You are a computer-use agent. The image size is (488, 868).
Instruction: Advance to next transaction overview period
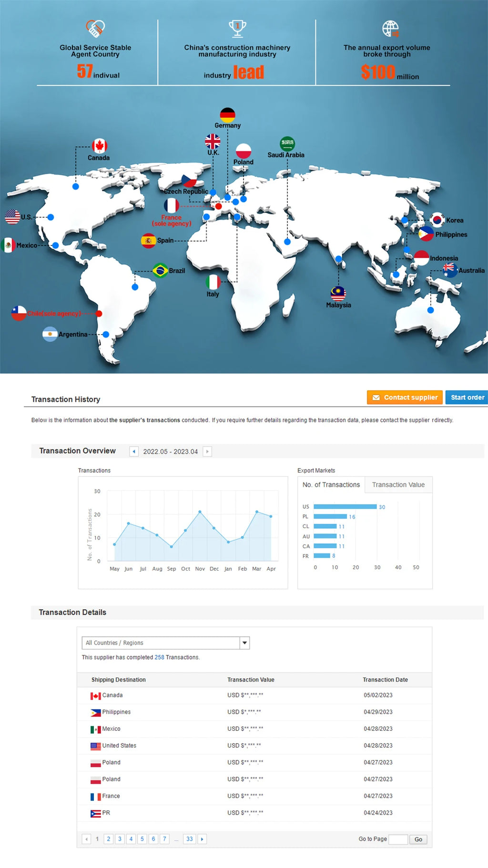pos(207,451)
